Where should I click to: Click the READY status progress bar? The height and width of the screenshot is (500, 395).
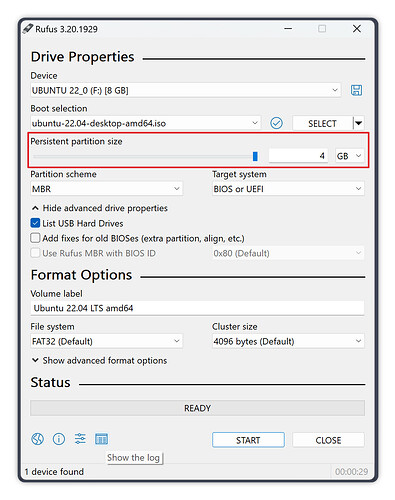click(x=197, y=408)
